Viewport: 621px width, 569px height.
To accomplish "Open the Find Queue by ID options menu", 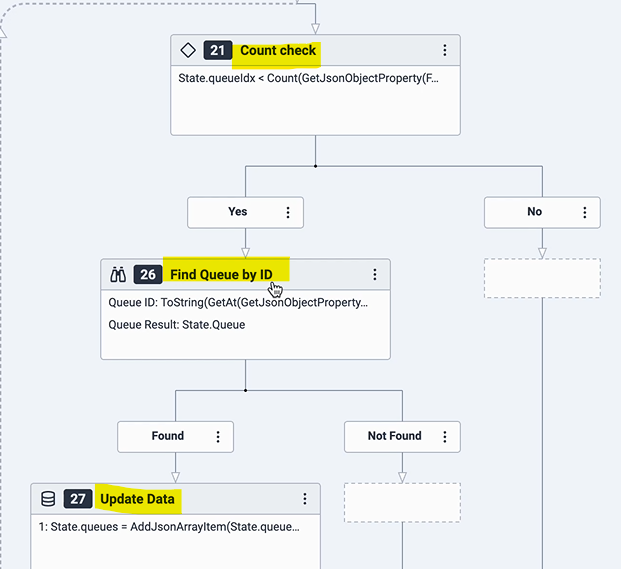I will (x=375, y=274).
